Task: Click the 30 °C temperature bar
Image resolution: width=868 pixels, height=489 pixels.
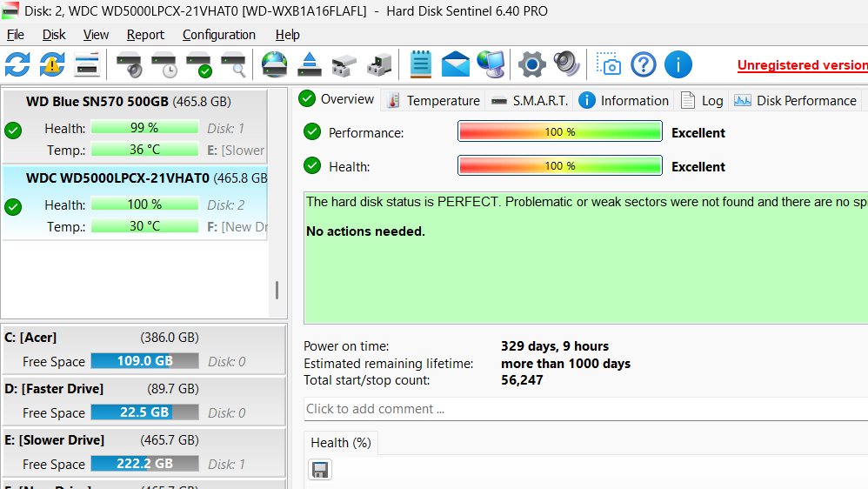Action: pyautogui.click(x=144, y=226)
